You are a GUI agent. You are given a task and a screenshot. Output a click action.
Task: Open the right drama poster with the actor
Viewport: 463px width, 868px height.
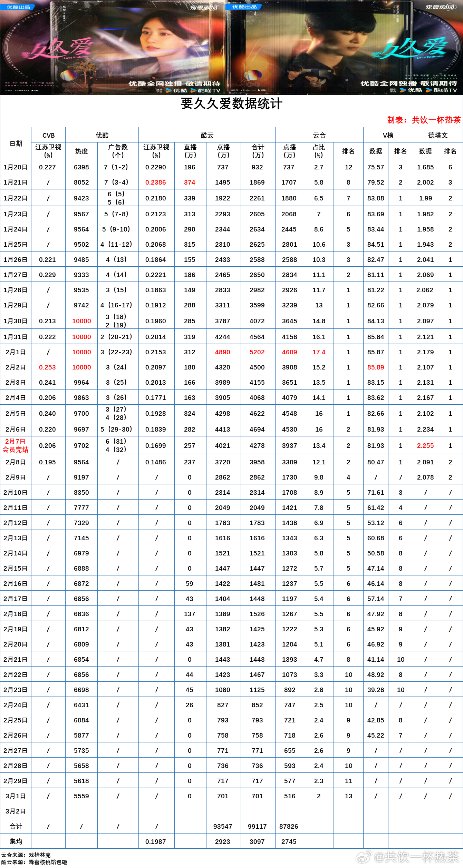pos(344,48)
